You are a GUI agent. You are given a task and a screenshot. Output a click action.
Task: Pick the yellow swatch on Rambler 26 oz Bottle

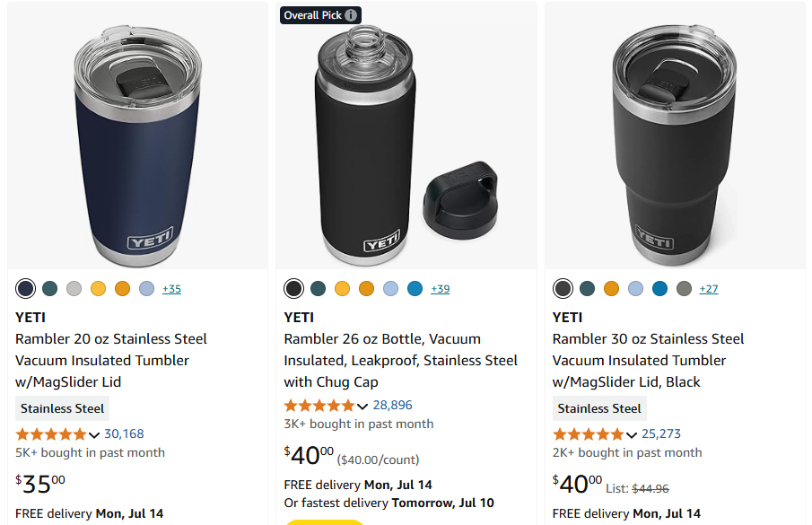point(342,288)
